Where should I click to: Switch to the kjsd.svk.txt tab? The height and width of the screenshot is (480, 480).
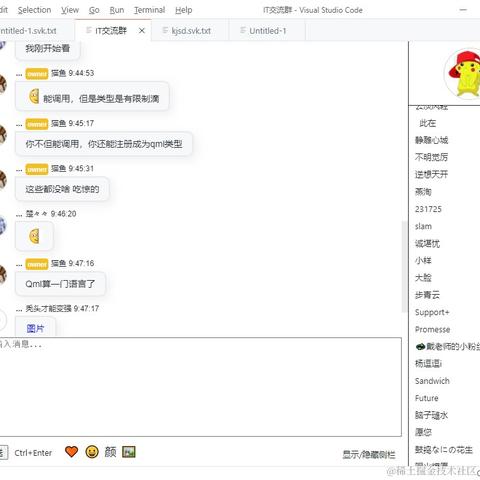pyautogui.click(x=190, y=31)
